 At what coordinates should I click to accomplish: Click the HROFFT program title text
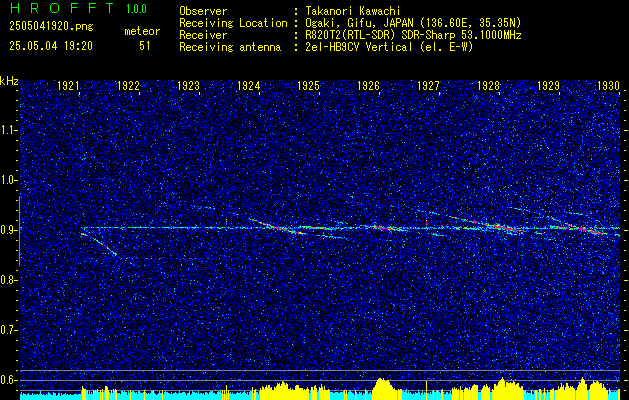pyautogui.click(x=62, y=8)
